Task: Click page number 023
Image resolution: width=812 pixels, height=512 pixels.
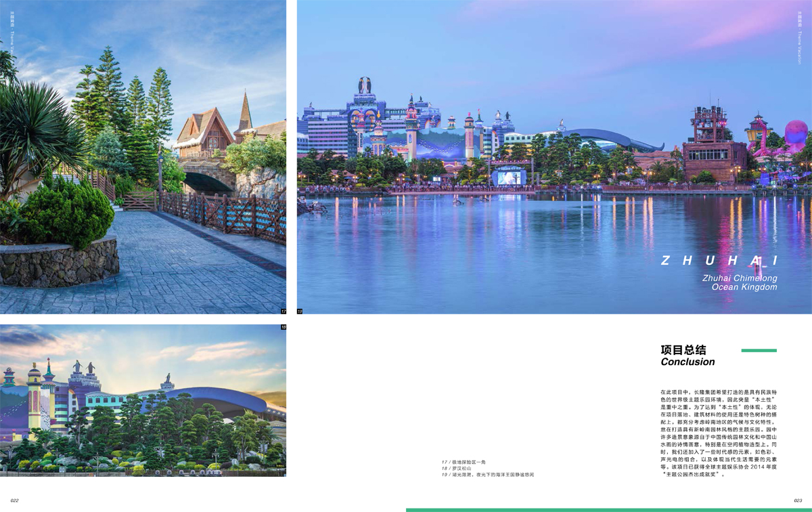Action: [797, 500]
